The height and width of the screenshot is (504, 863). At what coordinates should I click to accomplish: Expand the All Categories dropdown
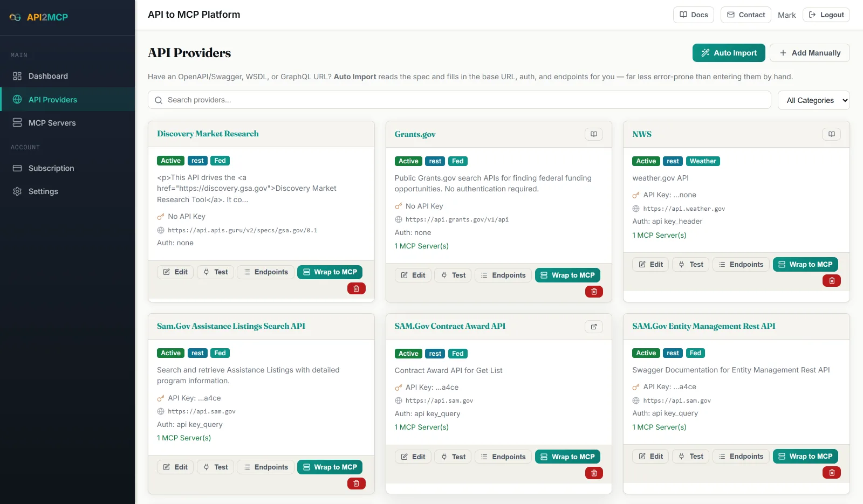814,100
